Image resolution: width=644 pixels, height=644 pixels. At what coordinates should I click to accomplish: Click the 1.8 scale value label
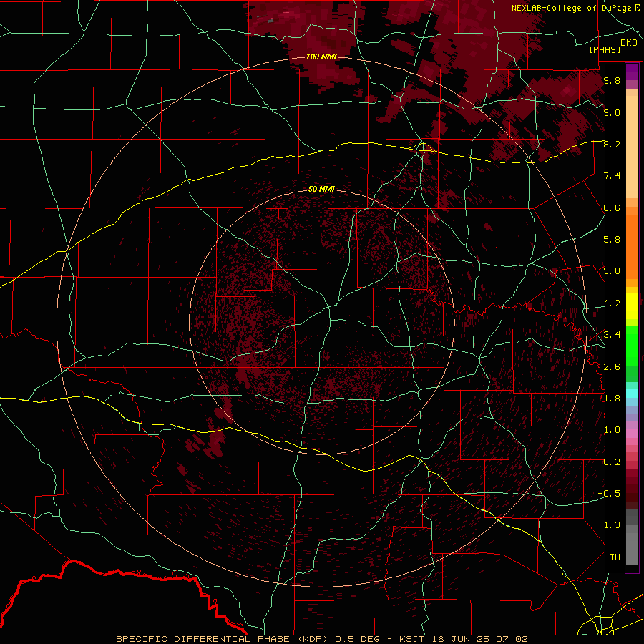(612, 399)
